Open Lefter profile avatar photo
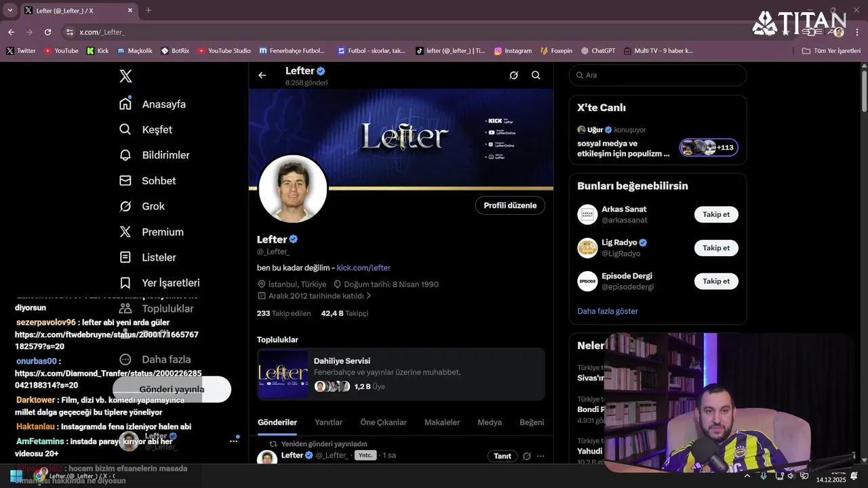 click(293, 189)
